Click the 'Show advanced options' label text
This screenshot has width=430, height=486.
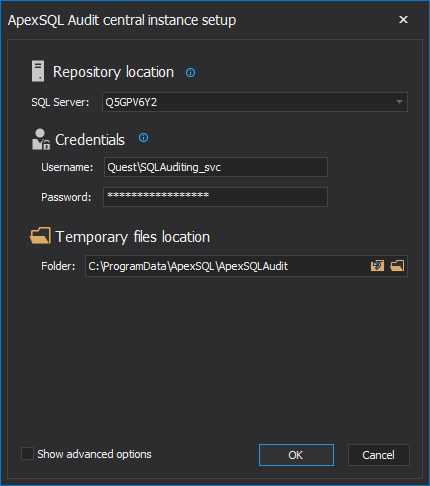click(x=94, y=454)
